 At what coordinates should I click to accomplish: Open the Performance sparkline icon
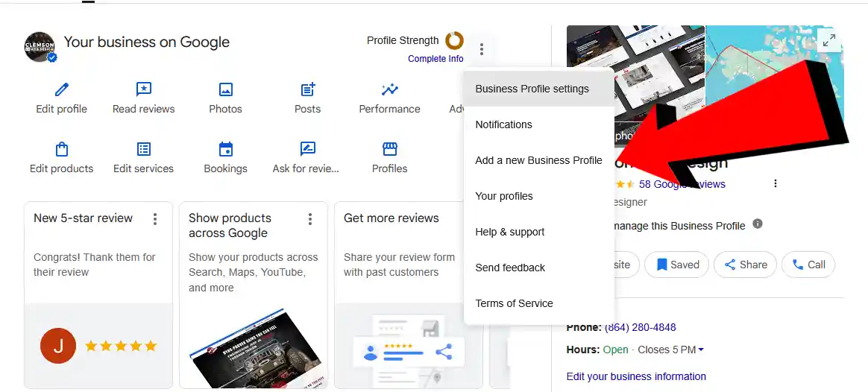[x=390, y=89]
